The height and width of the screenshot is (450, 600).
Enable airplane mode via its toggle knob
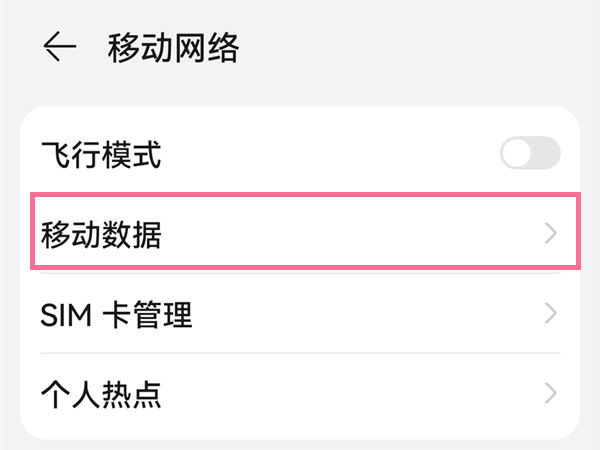517,153
